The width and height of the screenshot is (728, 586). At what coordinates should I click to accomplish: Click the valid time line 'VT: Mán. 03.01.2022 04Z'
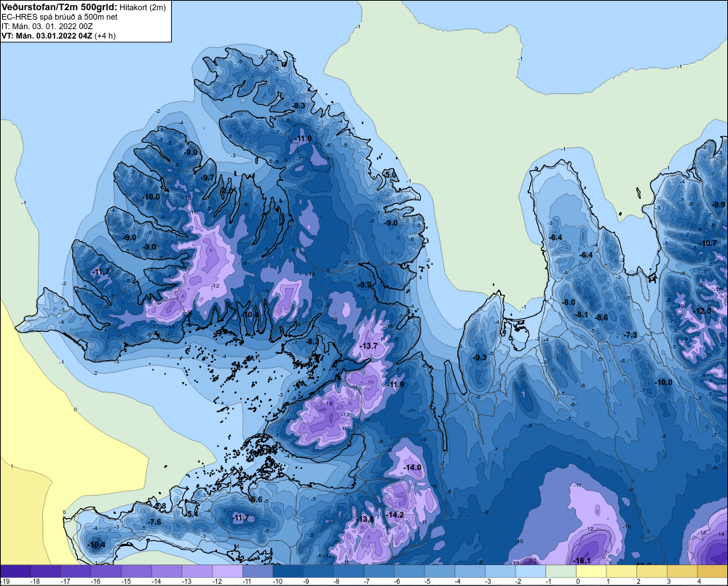click(47, 36)
